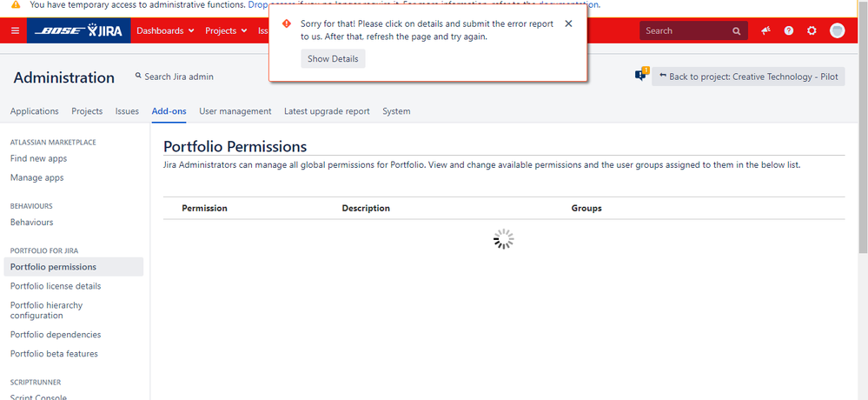868x400 pixels.
Task: Open the feedback megaphone icon
Action: 766,30
